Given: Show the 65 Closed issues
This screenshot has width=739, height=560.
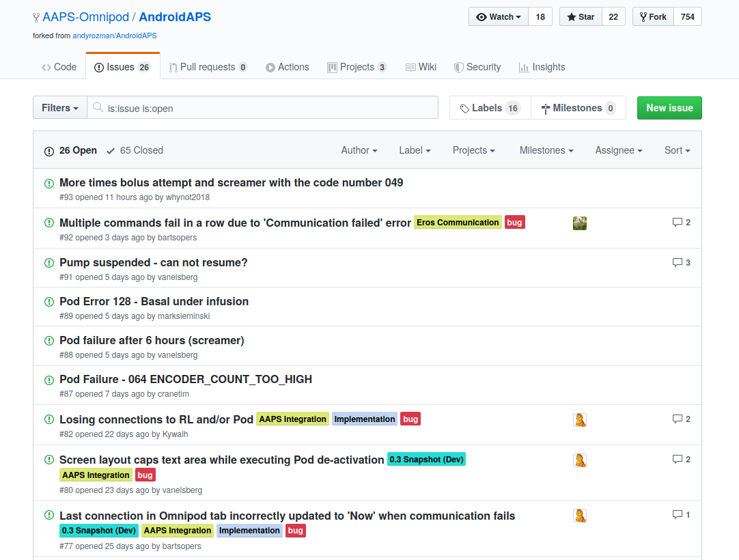Looking at the screenshot, I should (x=135, y=150).
